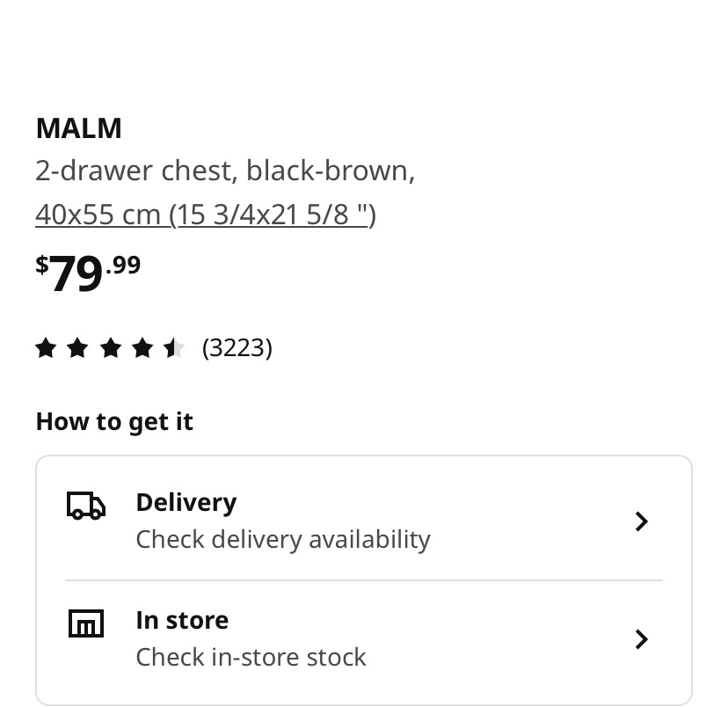The height and width of the screenshot is (707, 728).
Task: Open the 40x55 cm dimensions link
Action: [x=205, y=215]
